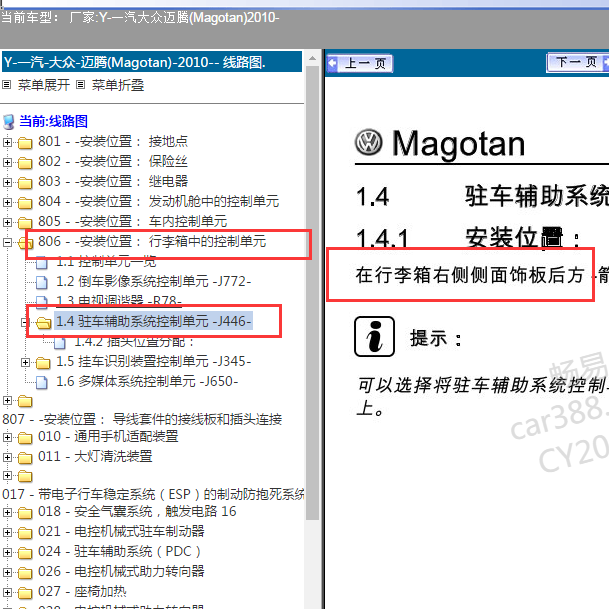The width and height of the screenshot is (609, 609).
Task: Open 804 发动机舱中的控制单元
Action: point(158,202)
